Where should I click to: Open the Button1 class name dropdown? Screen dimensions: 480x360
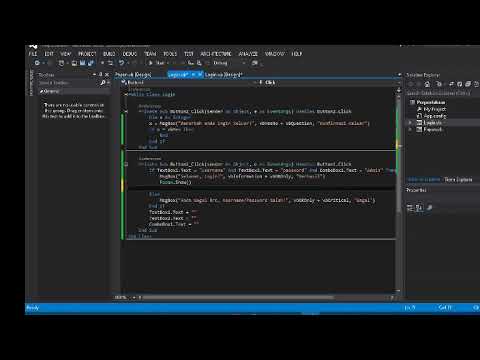coord(256,82)
